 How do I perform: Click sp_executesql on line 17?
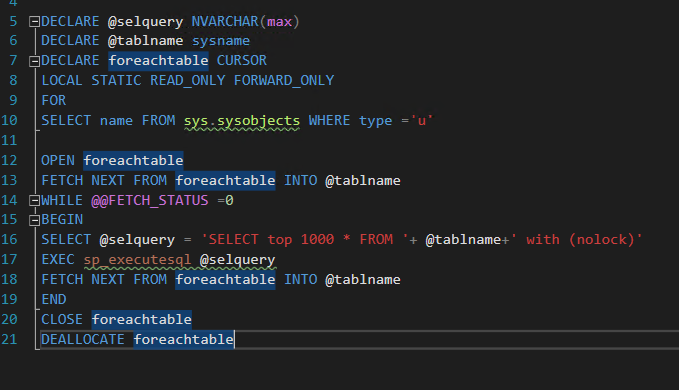click(137, 260)
